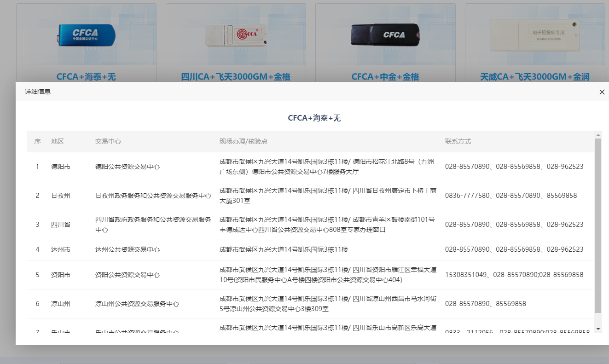
Task: Select the 甘孜州 region cell
Action: click(x=61, y=196)
